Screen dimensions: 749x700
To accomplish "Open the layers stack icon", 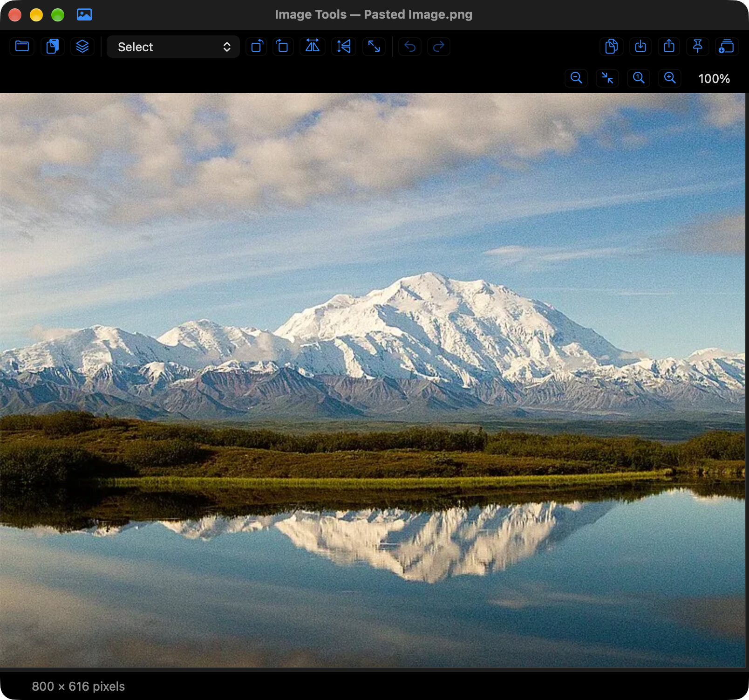I will 82,47.
